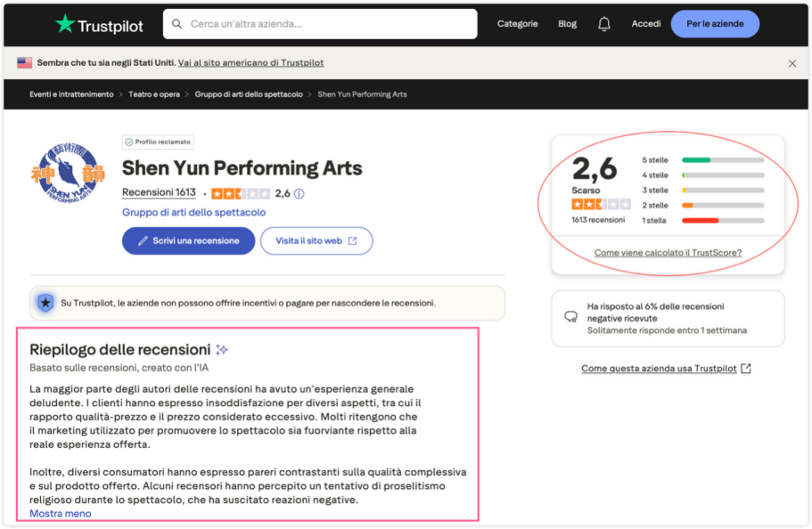812x529 pixels.
Task: Go to the Blog page
Action: click(567, 24)
